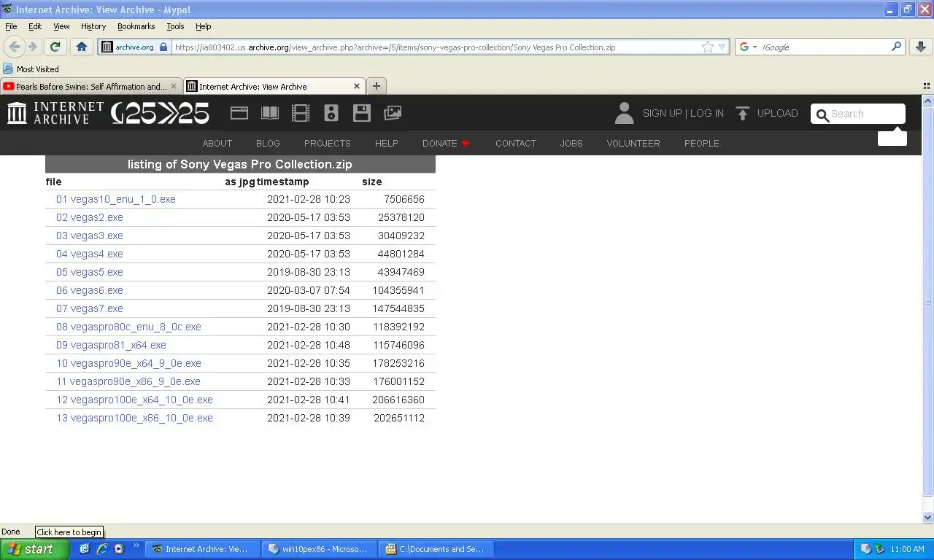Open the Images picture icon
Viewport: 934px width, 560px height.
point(393,113)
